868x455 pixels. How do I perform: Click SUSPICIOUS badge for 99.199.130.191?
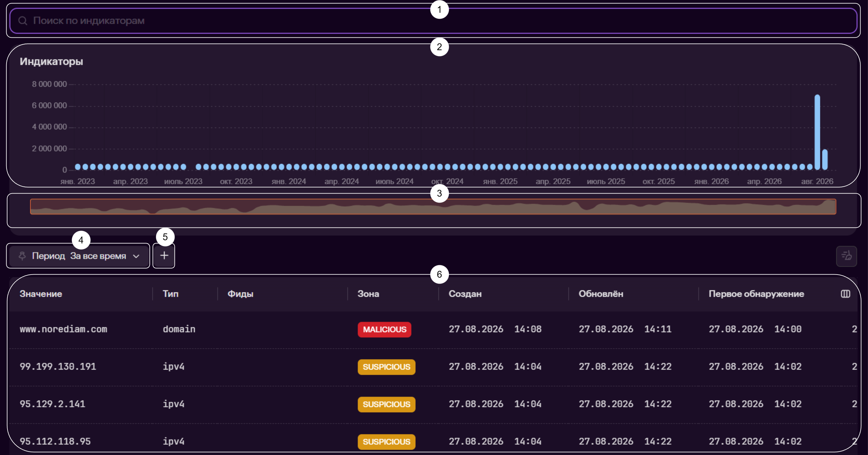click(x=386, y=367)
